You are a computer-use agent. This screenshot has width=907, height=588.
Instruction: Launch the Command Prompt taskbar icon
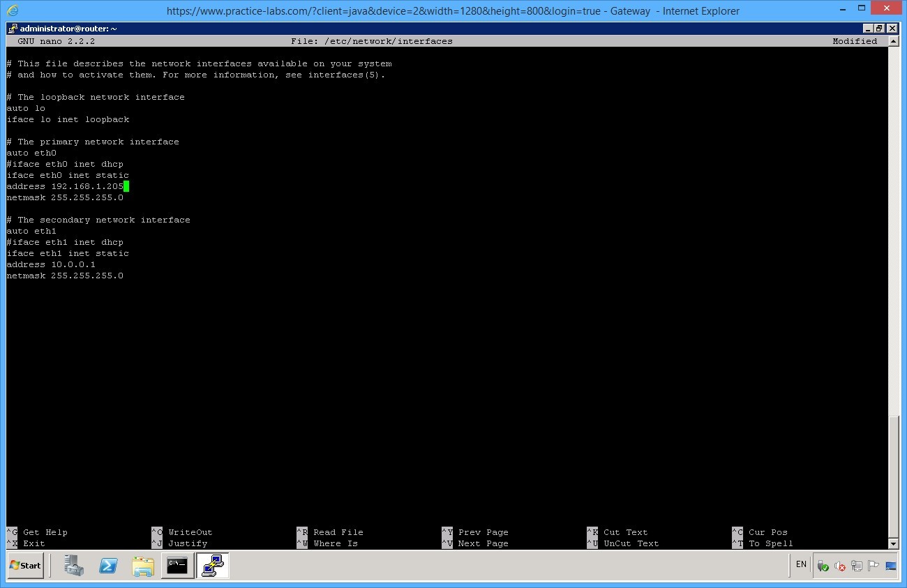coord(177,565)
